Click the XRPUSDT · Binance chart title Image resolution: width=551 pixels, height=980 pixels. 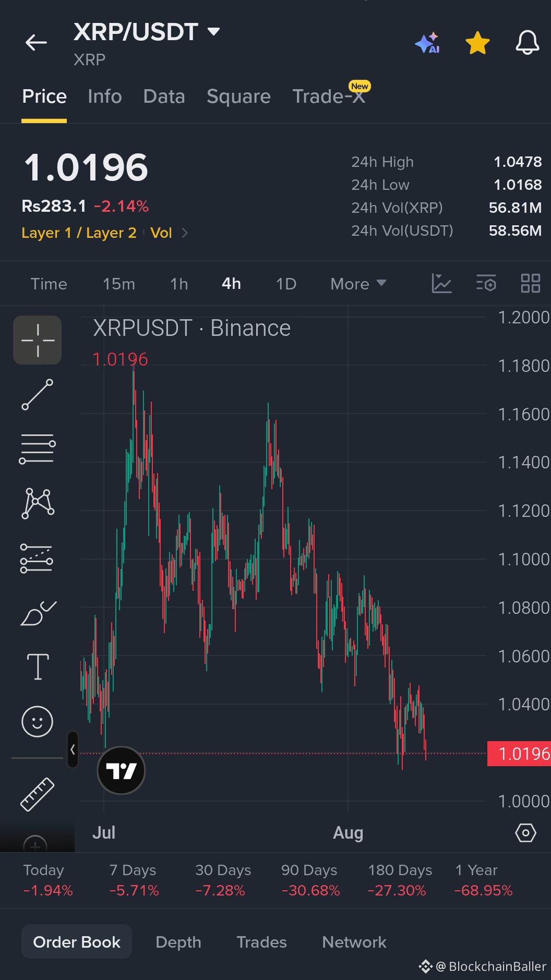coord(191,328)
